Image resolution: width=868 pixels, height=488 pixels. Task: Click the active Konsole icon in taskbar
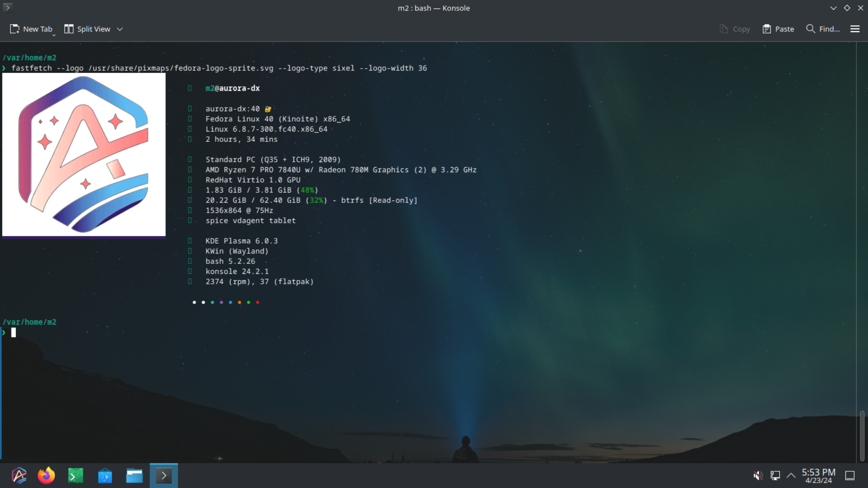(x=164, y=475)
